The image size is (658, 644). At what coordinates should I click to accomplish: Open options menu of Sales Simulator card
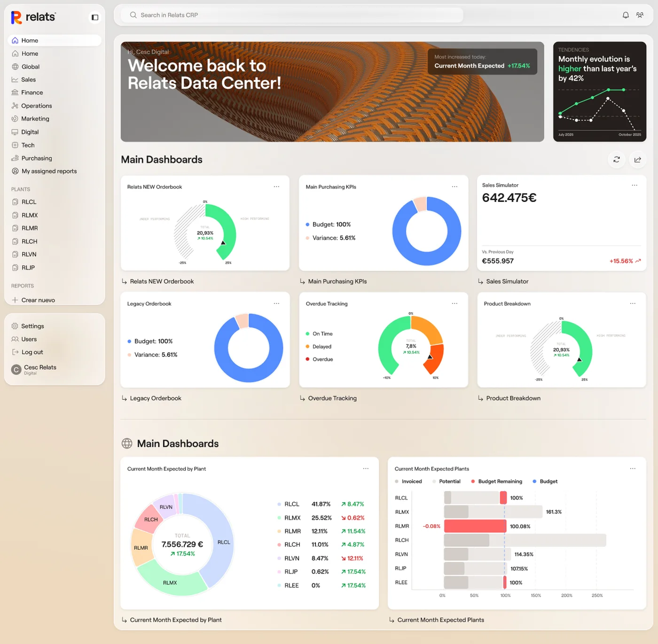[634, 185]
